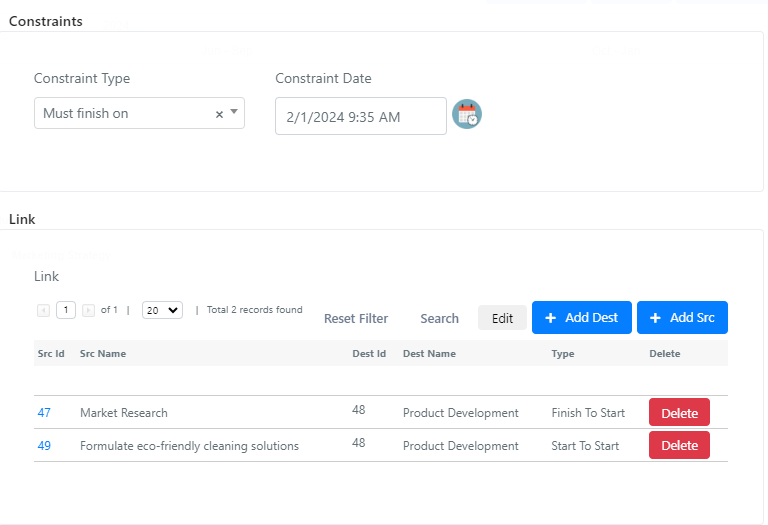Select the 'Market Research' source name cell
Screen dimensions: 768x525
coord(123,413)
